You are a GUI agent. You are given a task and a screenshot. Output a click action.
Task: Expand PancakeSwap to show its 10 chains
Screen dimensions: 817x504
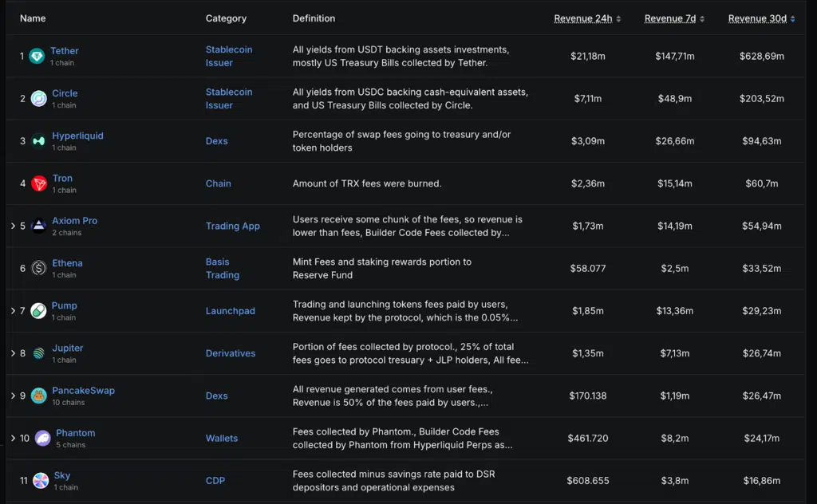(x=14, y=396)
